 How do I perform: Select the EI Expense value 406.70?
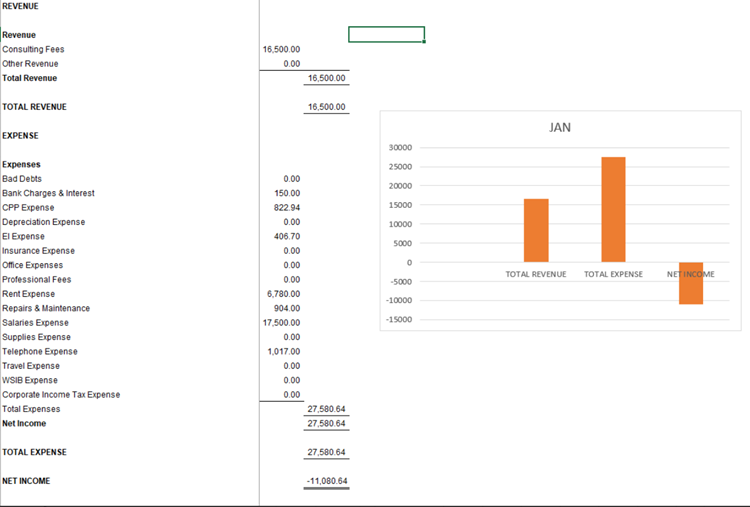pyautogui.click(x=287, y=236)
